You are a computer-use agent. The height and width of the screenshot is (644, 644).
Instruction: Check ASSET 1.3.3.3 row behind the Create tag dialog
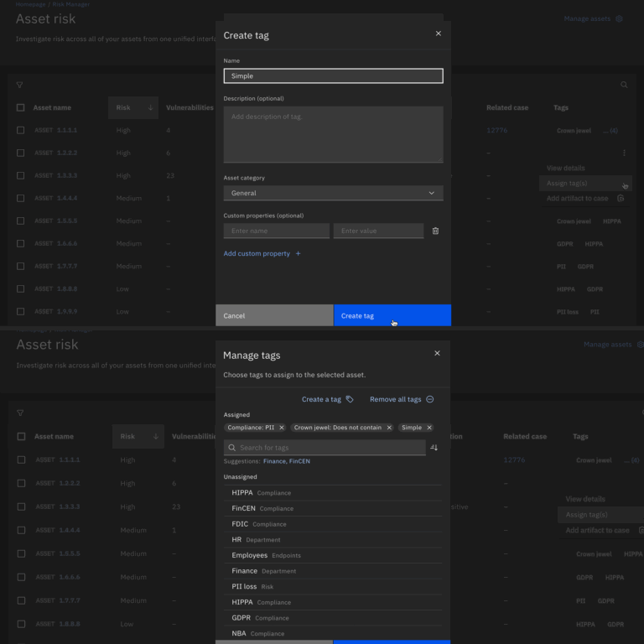point(20,175)
